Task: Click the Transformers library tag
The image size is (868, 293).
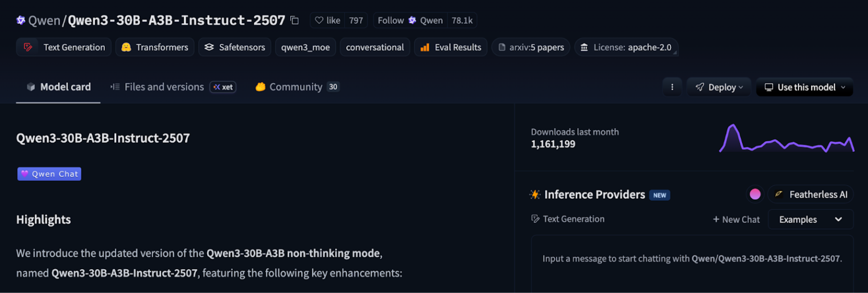Action: click(155, 47)
